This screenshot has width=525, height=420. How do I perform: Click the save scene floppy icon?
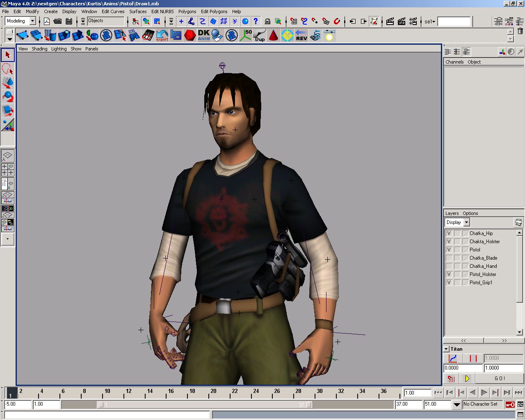[69, 21]
